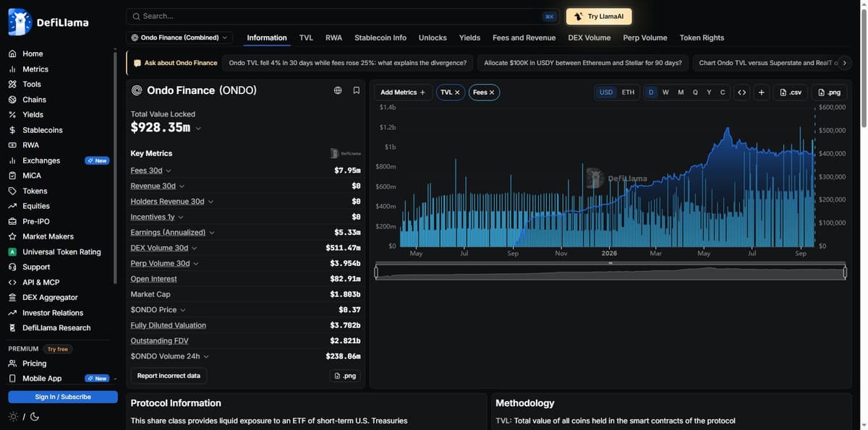
Task: Click the DefiLlama logo in the sidebar
Action: point(48,22)
